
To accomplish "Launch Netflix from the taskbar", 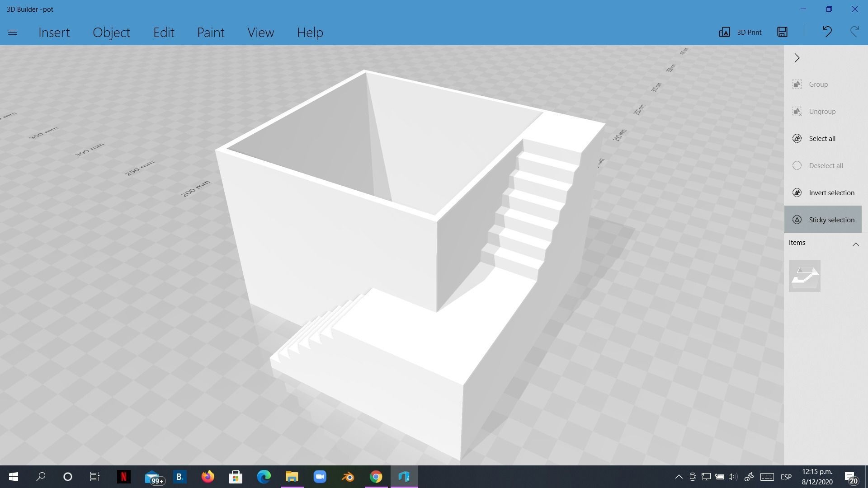I will coord(123,477).
